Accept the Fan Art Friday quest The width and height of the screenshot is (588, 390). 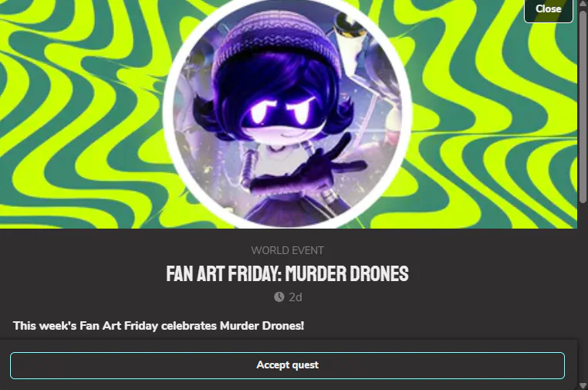[287, 365]
